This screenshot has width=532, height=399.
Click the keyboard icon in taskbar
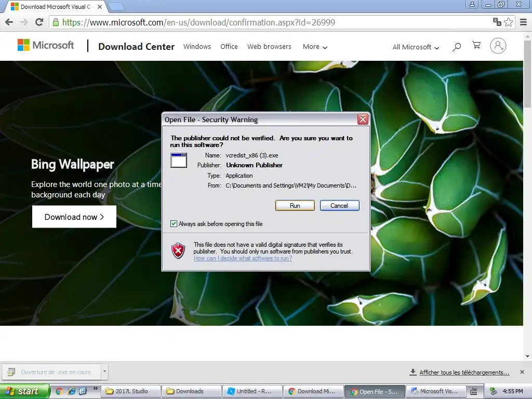pos(474,392)
